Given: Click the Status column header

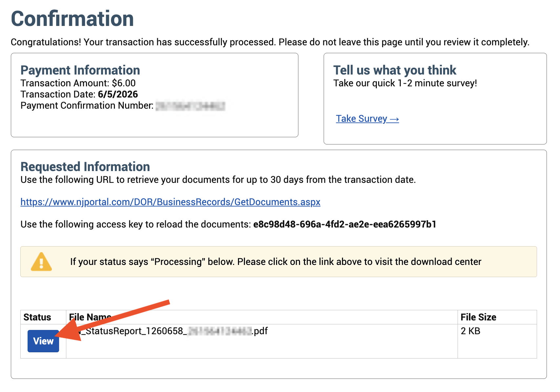Looking at the screenshot, I should [x=37, y=317].
